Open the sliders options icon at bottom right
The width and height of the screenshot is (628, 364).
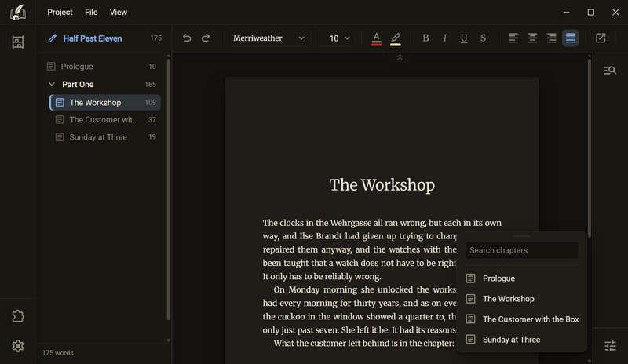click(610, 346)
